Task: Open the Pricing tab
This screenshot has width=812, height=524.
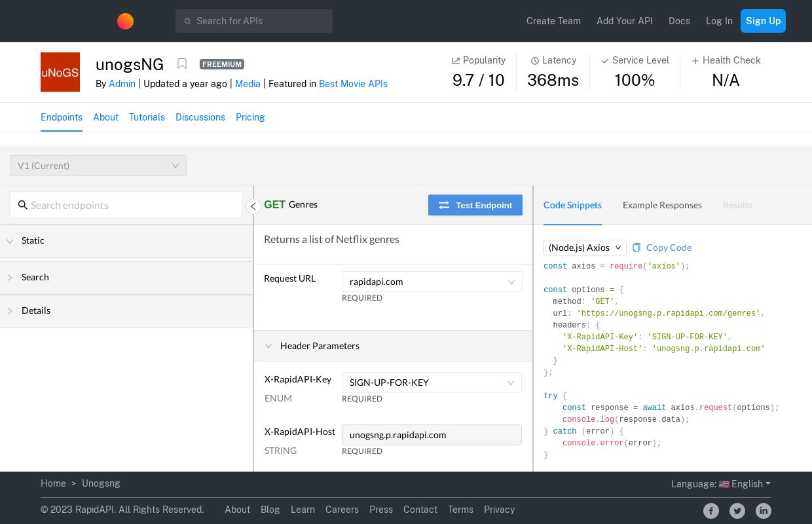Action: tap(250, 117)
